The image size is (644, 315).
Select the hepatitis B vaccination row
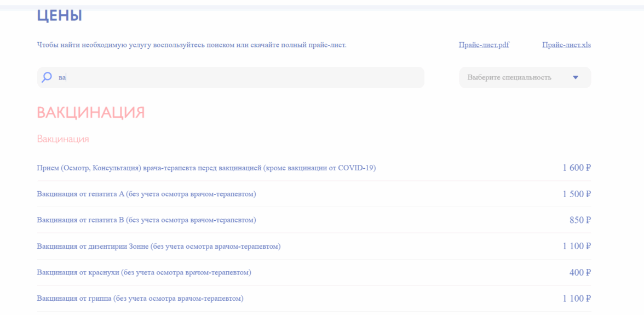coord(146,220)
